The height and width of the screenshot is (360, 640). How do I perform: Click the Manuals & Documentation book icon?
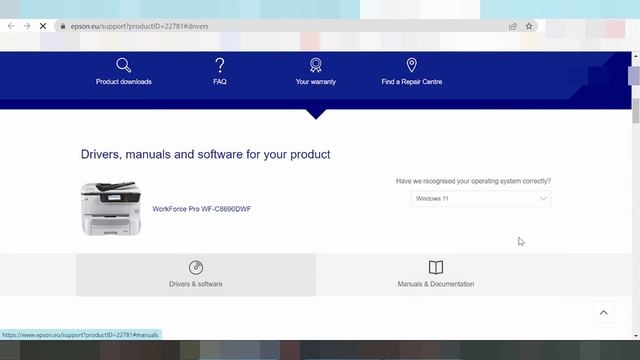(x=436, y=268)
